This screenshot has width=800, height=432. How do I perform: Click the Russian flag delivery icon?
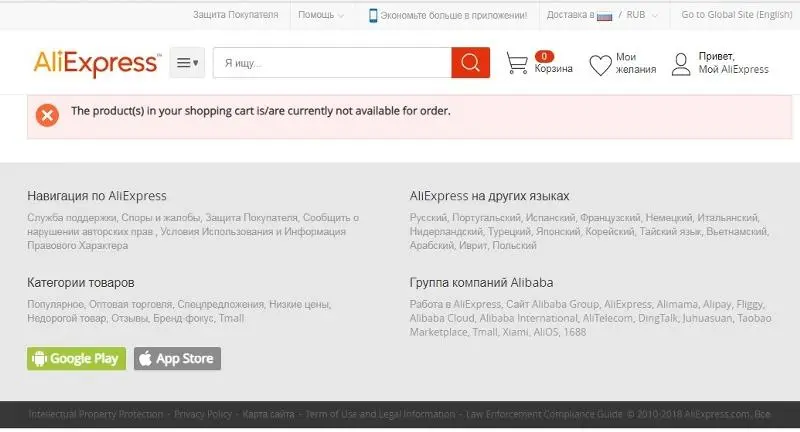coord(604,16)
